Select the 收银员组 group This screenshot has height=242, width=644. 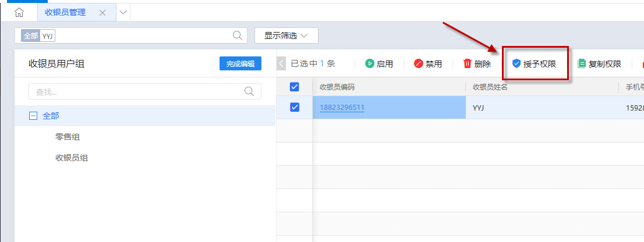click(72, 158)
